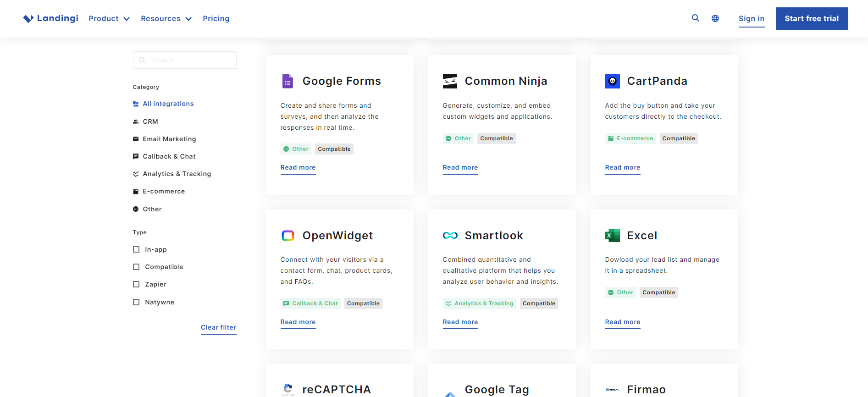The height and width of the screenshot is (397, 868).
Task: Click Callback & Chat tag on OpenWidget card
Action: pos(310,303)
